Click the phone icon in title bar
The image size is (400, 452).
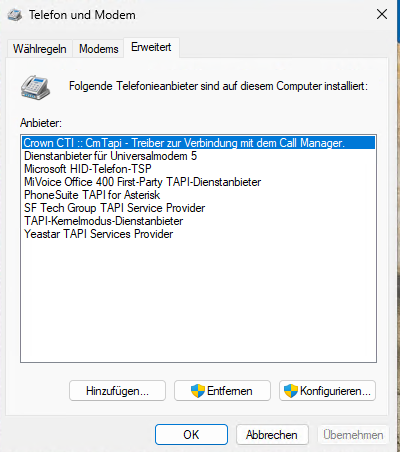(15, 15)
